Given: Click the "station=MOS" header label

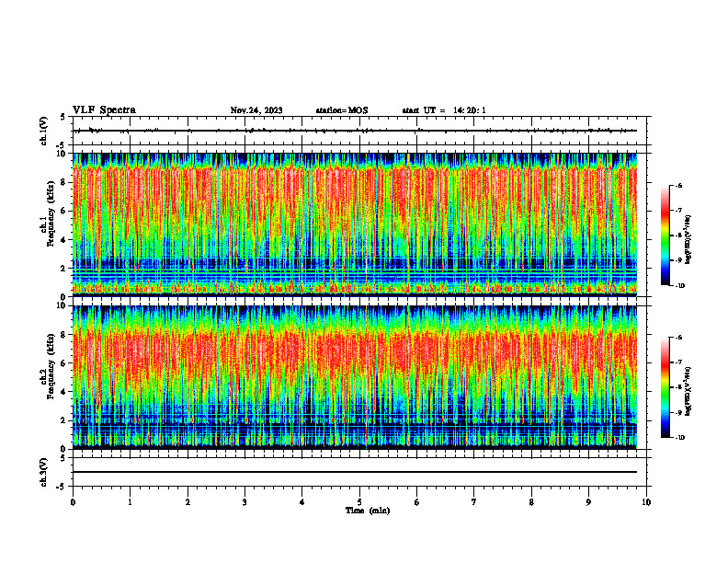Looking at the screenshot, I should tap(342, 110).
